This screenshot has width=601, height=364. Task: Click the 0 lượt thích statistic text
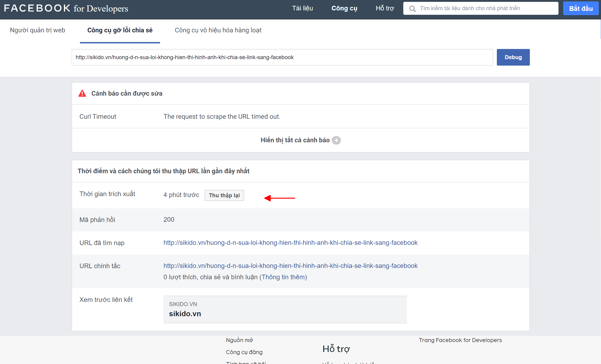coord(210,277)
